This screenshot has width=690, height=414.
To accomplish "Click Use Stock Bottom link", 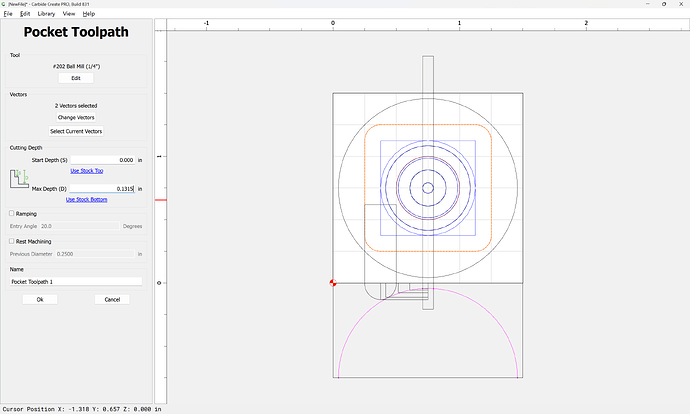I will tap(86, 199).
